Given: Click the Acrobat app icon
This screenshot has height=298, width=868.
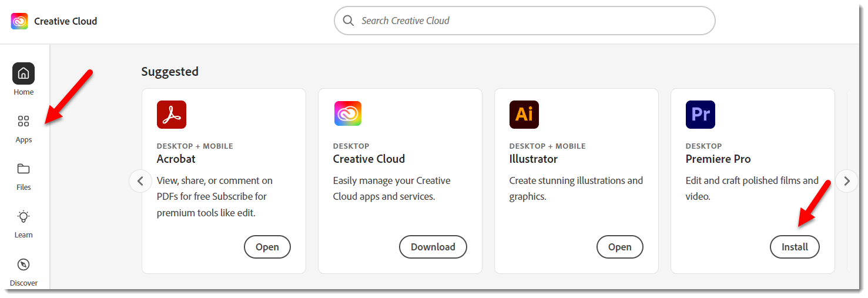Looking at the screenshot, I should [x=172, y=115].
